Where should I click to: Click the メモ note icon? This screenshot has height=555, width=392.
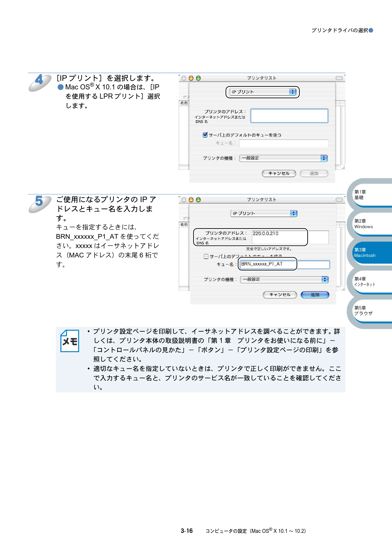(x=70, y=341)
